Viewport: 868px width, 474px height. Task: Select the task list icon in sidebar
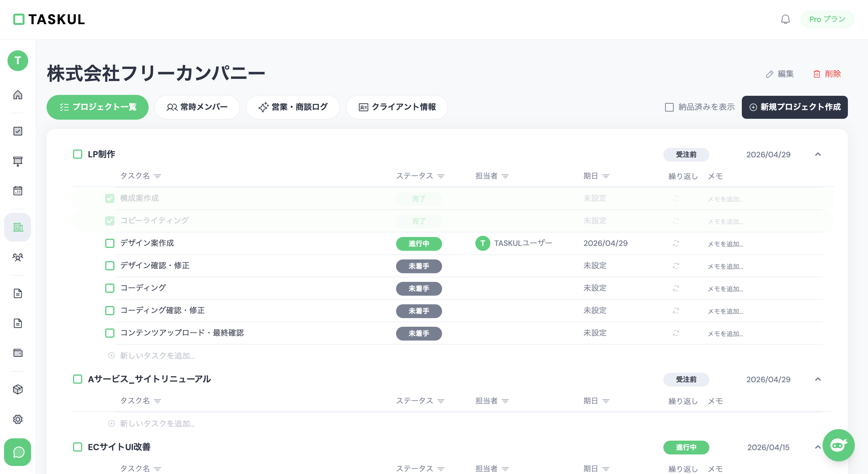[18, 131]
